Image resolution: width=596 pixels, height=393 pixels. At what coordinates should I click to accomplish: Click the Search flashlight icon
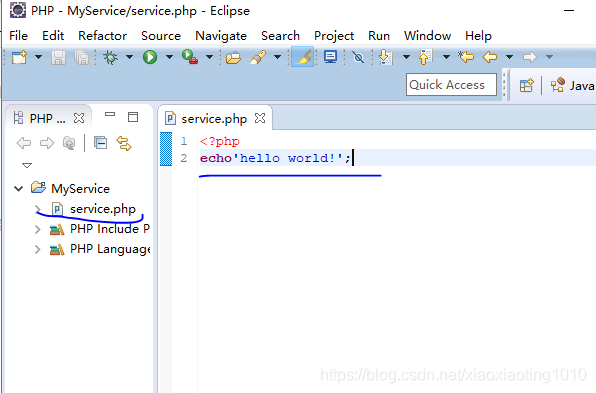coord(258,57)
